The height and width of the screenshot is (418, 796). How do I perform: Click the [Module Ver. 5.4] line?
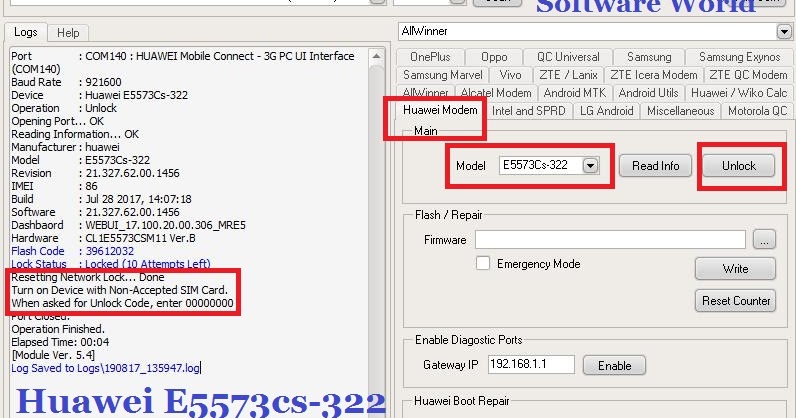(x=53, y=355)
